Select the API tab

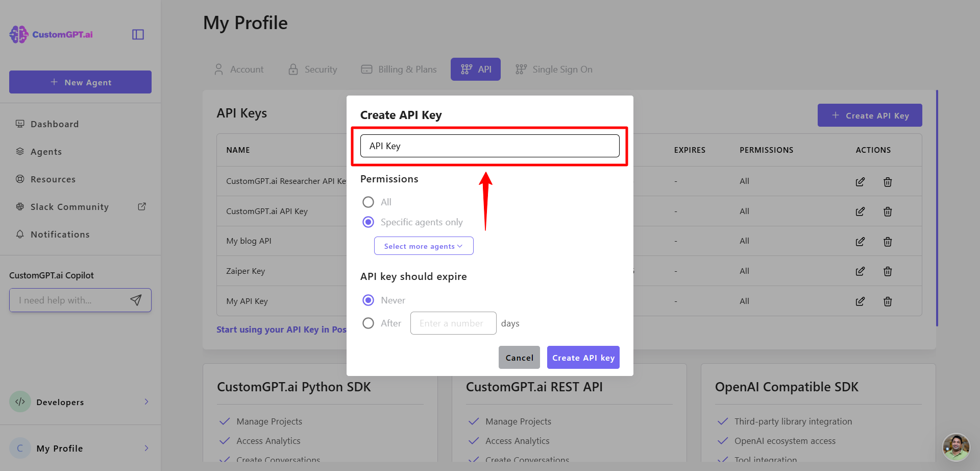476,69
